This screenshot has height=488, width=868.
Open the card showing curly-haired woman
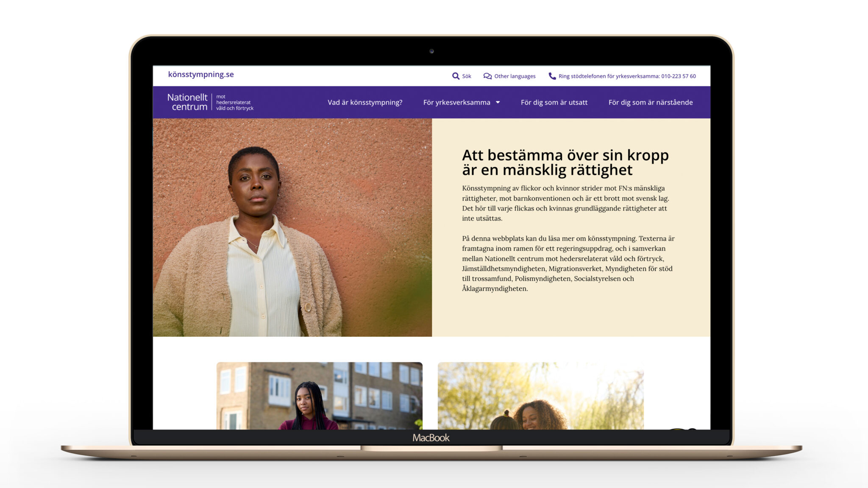click(x=540, y=396)
